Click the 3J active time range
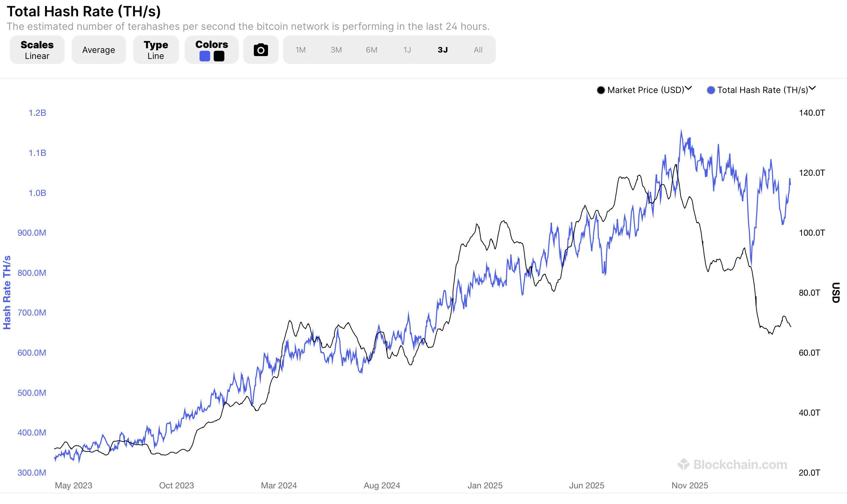This screenshot has height=504, width=847. (442, 50)
